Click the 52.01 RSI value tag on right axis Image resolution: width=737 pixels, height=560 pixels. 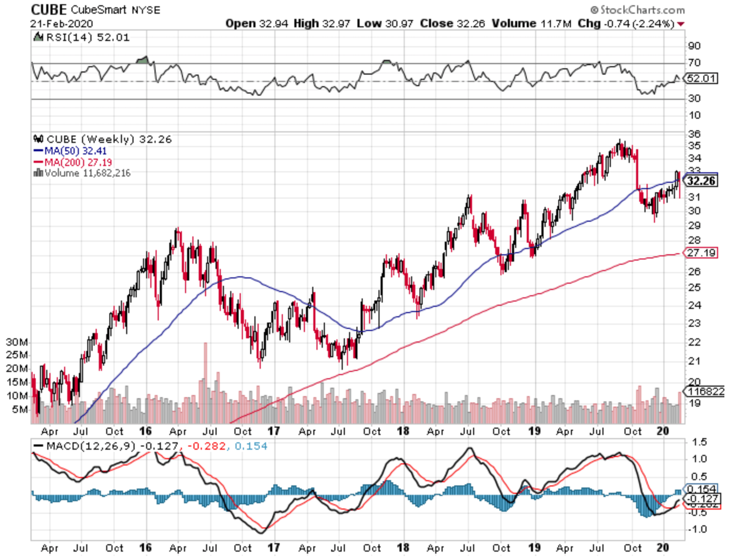701,78
